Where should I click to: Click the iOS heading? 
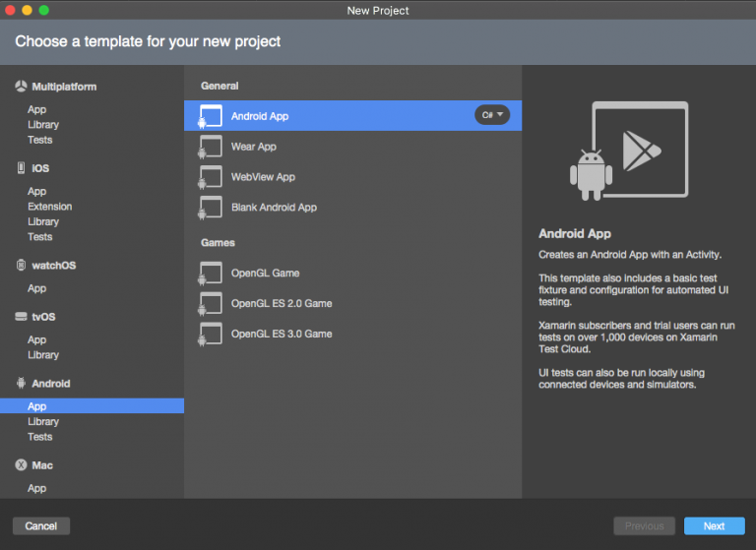coord(40,168)
